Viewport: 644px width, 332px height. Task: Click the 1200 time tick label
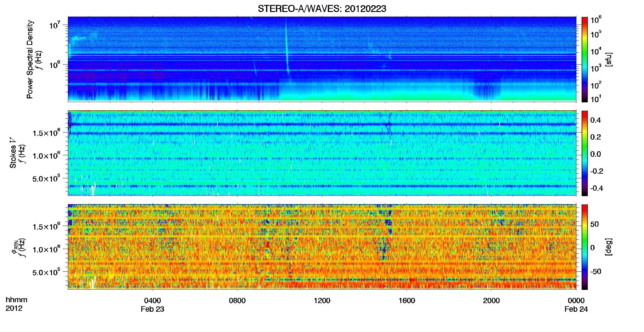(x=322, y=301)
